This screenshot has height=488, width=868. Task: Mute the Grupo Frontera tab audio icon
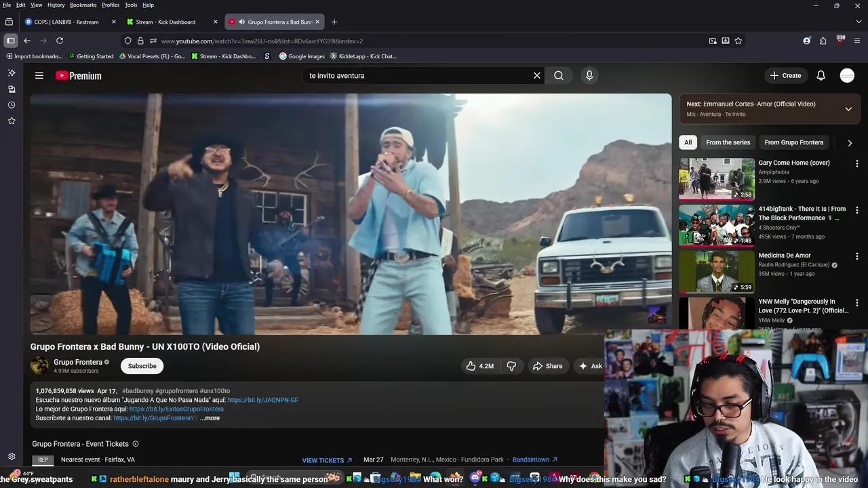click(241, 22)
